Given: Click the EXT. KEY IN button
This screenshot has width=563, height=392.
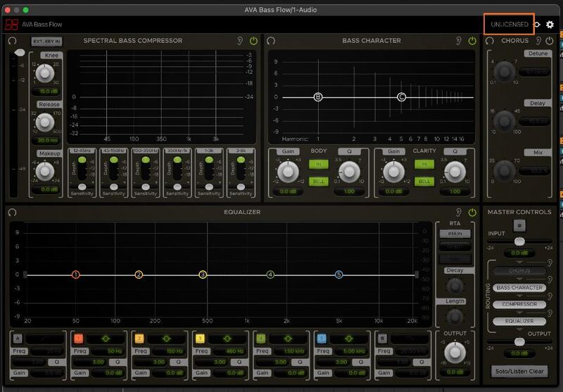Looking at the screenshot, I should coord(46,42).
